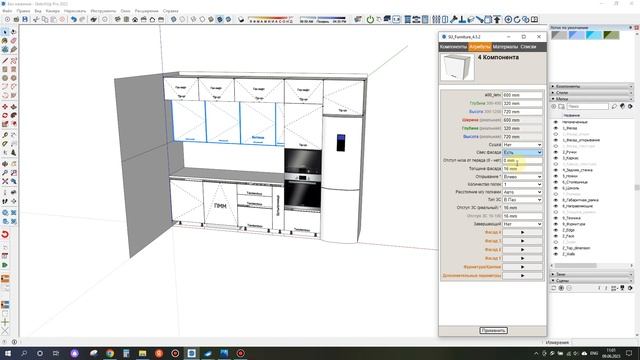This screenshot has width=640, height=360.
Task: Open the Тип ЗС dropdown
Action: pos(522,200)
